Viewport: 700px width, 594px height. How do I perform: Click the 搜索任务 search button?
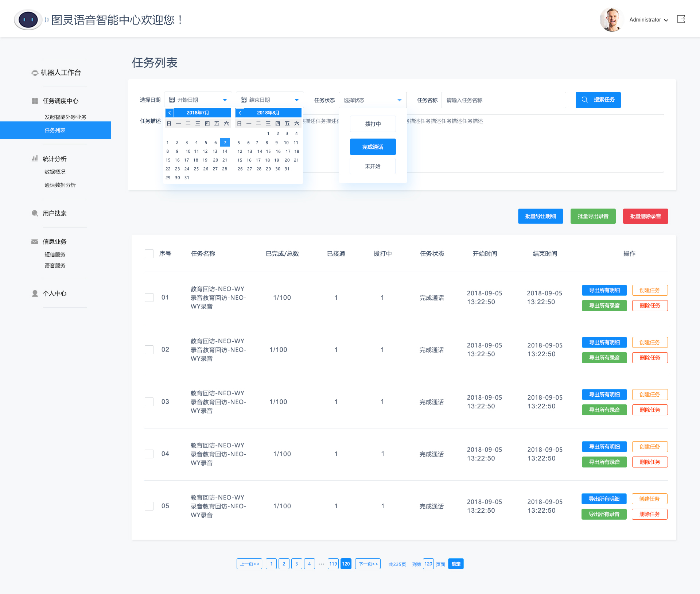click(598, 100)
